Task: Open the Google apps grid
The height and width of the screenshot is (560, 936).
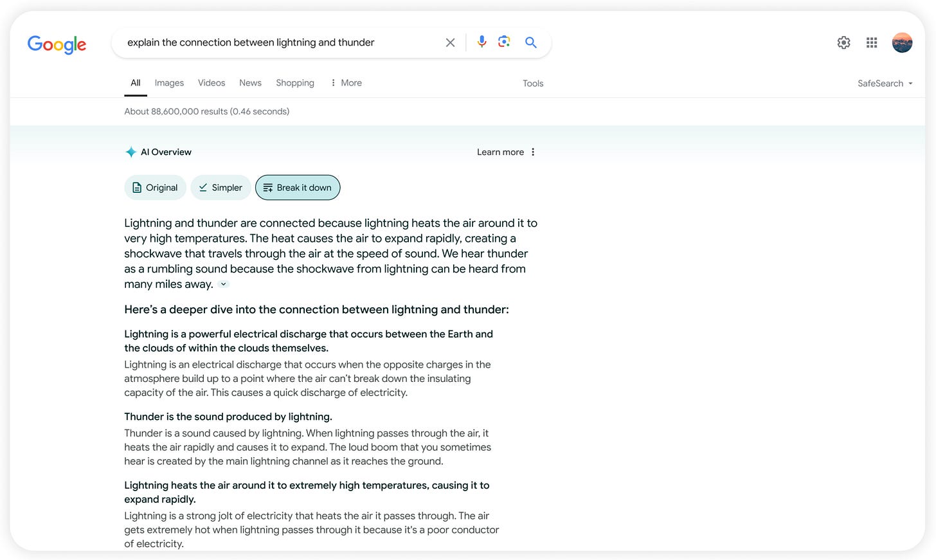Action: pyautogui.click(x=872, y=42)
